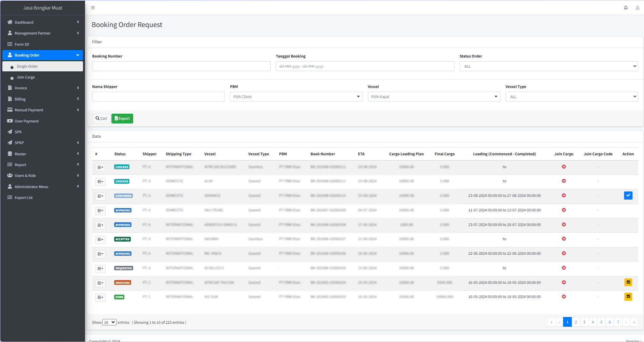Screen dimensions: 644x342
Task: Click the blue checkmark action on the CONFIRMED row
Action: click(x=628, y=195)
